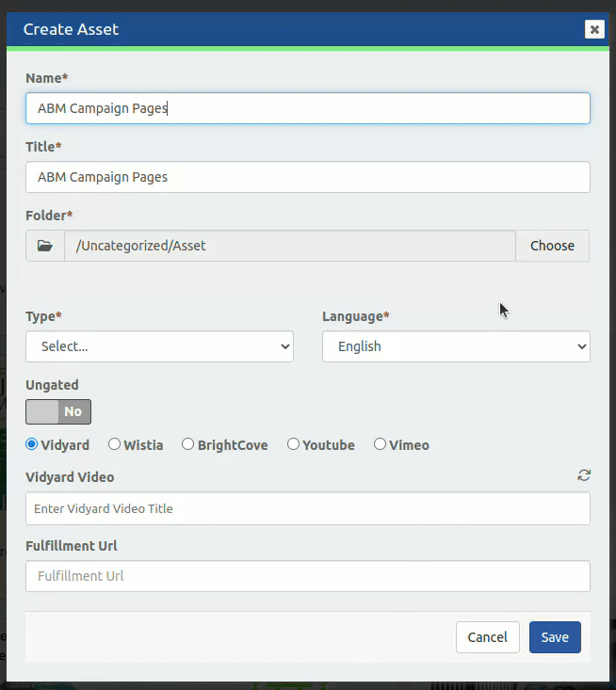Click the Fulfillment Url input
This screenshot has height=690, width=616.
[308, 576]
